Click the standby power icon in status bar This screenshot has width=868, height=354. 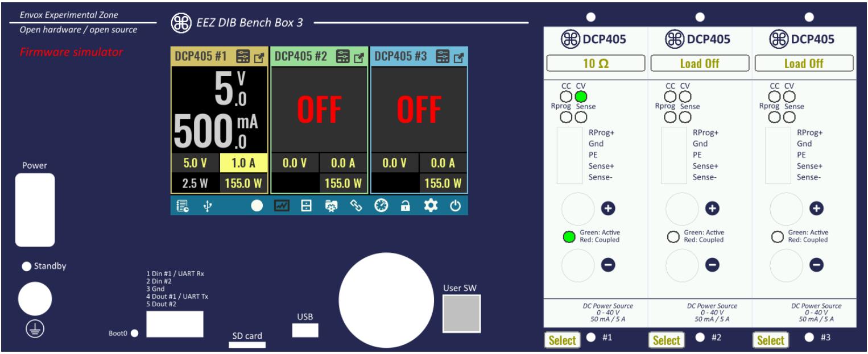[455, 206]
